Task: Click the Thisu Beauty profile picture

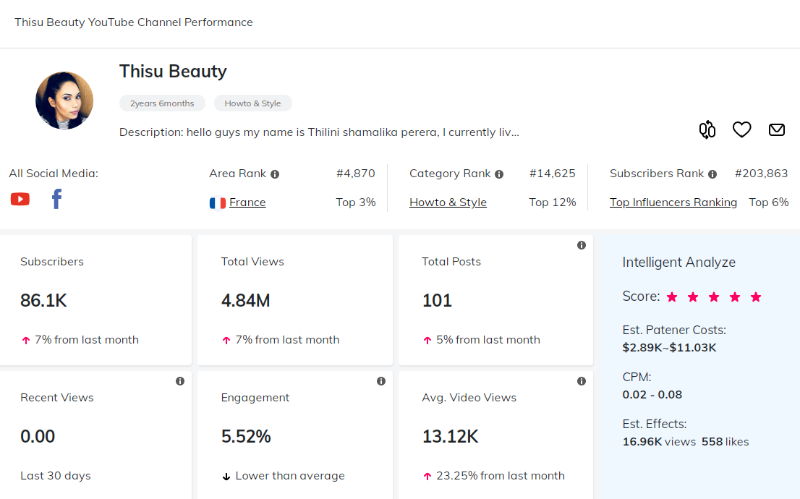Action: click(64, 100)
